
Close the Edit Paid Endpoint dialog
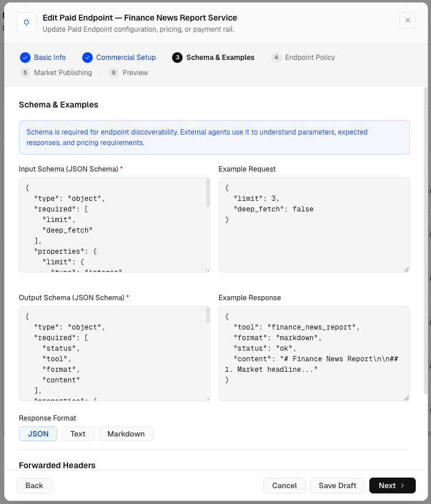coord(408,21)
